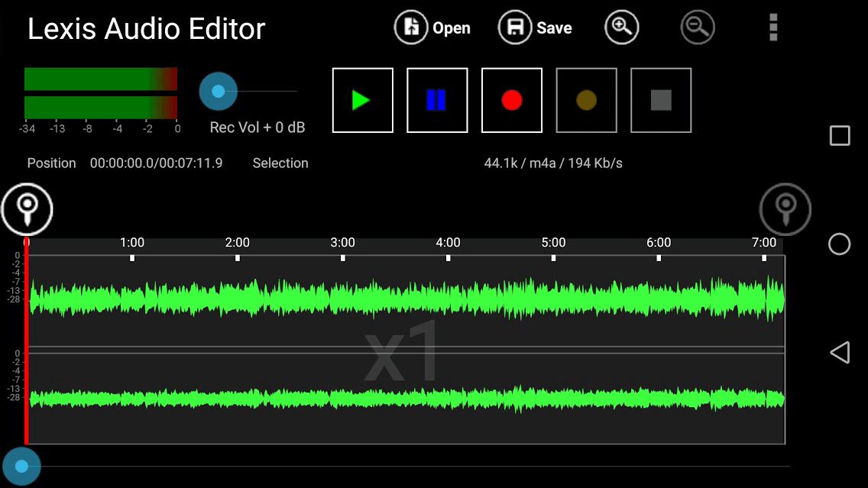Tap Android recent apps square button
Screen dimensions: 868x488
pyautogui.click(x=840, y=136)
